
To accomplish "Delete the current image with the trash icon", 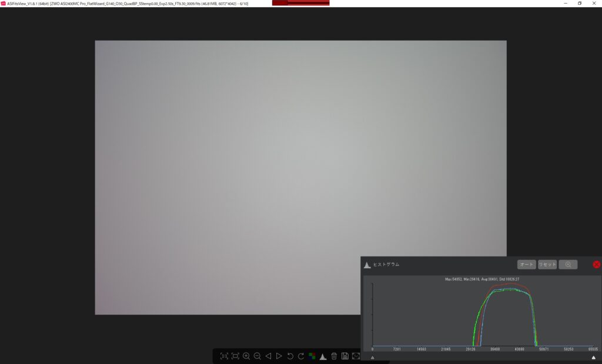I will 334,356.
